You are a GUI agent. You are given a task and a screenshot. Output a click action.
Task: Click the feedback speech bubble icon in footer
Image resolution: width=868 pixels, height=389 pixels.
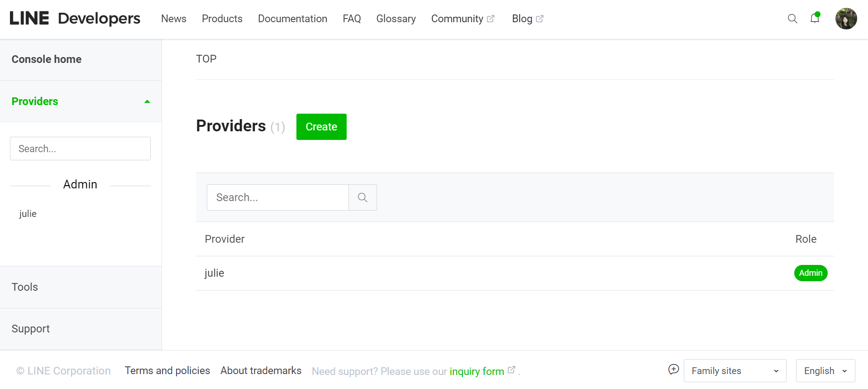click(x=673, y=370)
